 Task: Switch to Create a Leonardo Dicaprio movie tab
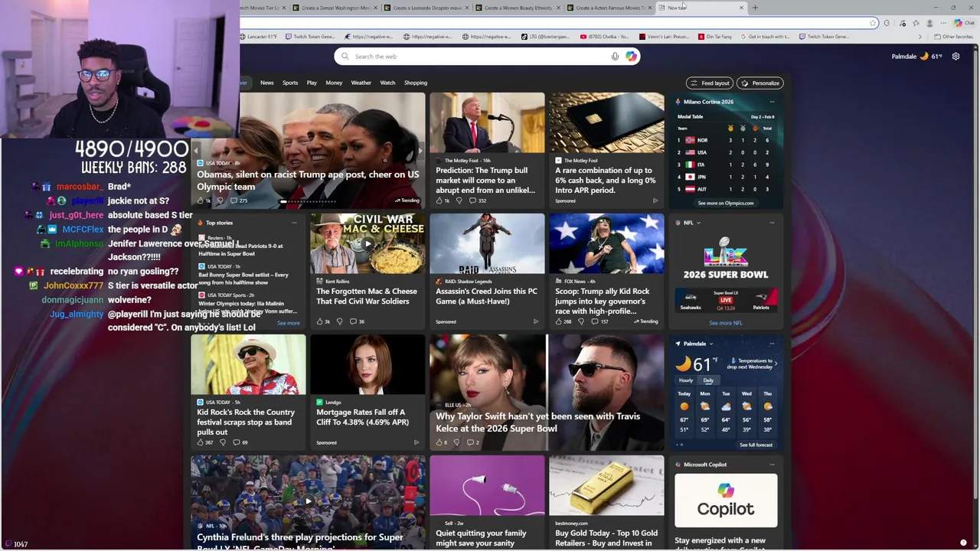[x=426, y=8]
